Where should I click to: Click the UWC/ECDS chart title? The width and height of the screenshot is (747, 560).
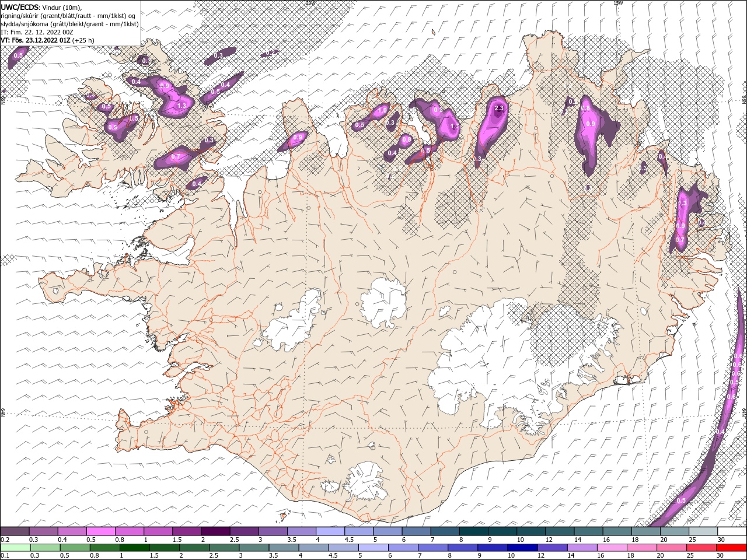pos(20,7)
